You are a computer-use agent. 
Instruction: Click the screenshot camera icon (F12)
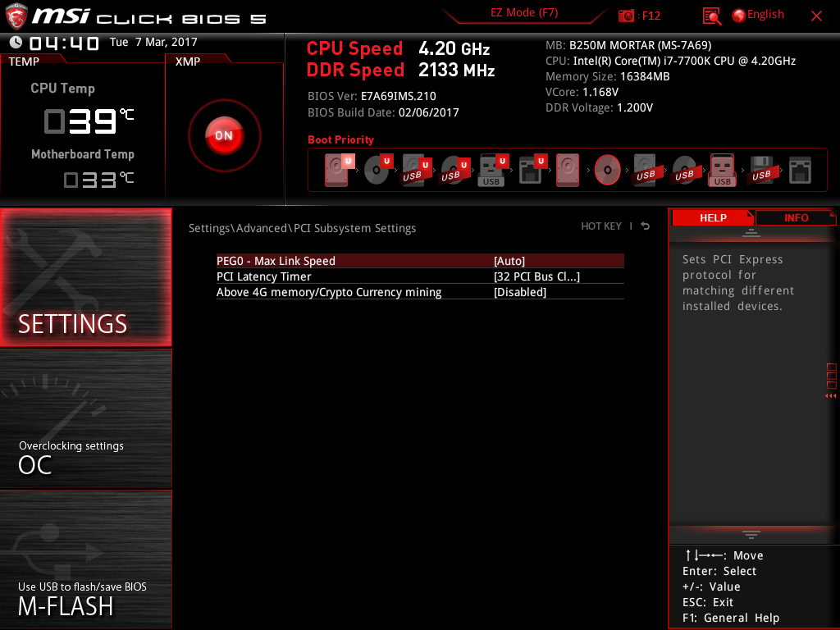point(627,16)
